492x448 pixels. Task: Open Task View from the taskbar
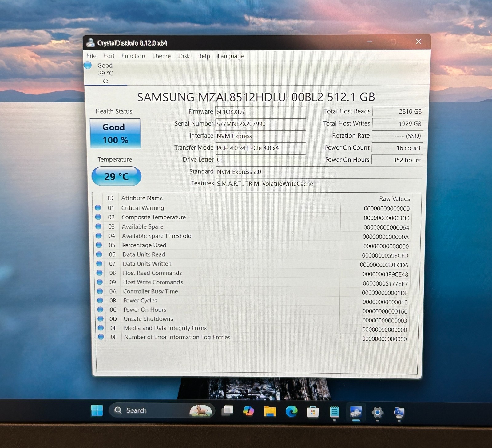click(x=227, y=410)
